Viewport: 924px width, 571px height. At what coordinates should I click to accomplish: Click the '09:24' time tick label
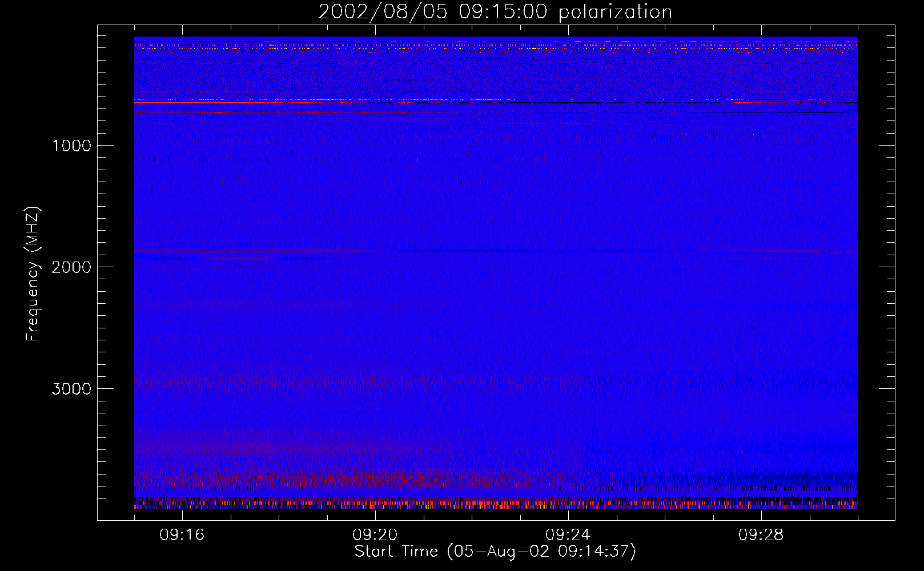568,535
